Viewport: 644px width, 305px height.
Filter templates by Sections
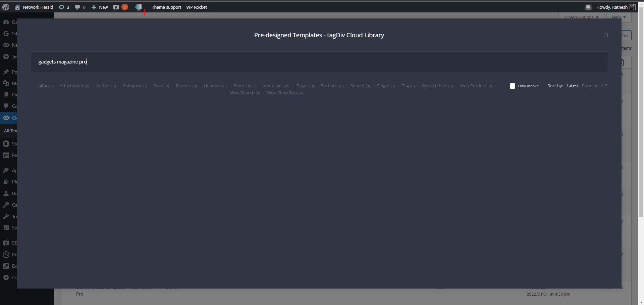coord(332,86)
